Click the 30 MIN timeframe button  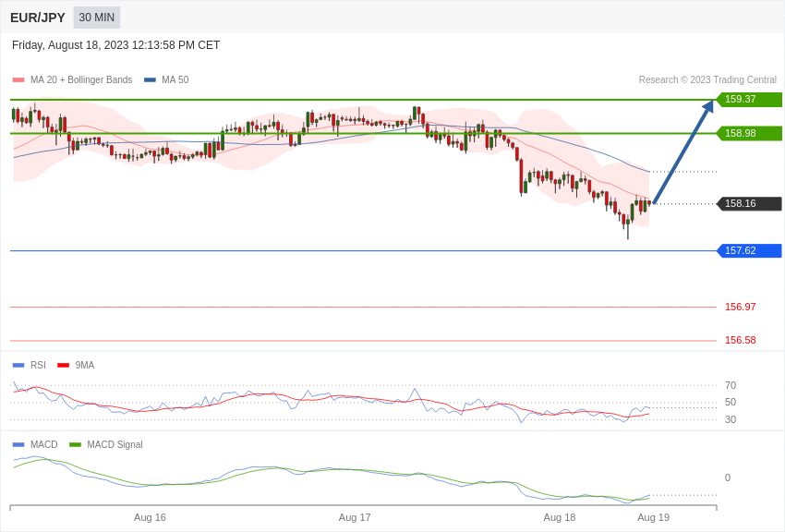[x=97, y=18]
